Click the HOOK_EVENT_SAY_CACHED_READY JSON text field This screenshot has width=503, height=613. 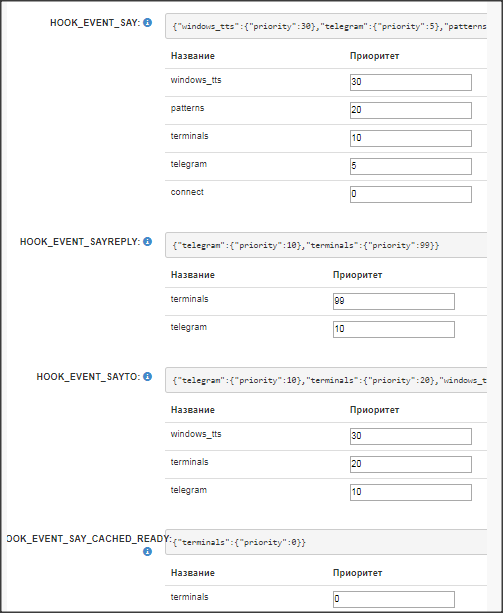(326, 542)
